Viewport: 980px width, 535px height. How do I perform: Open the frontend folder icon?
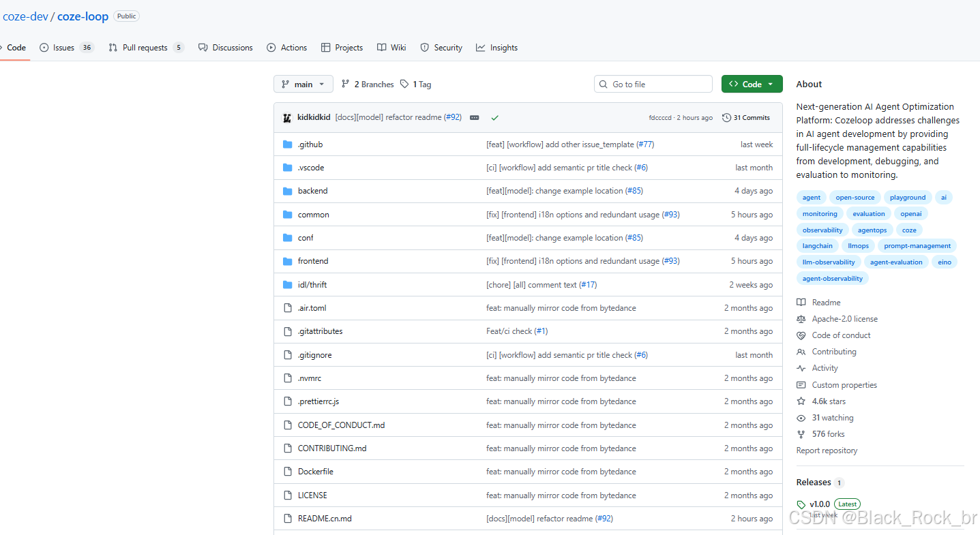(x=288, y=261)
